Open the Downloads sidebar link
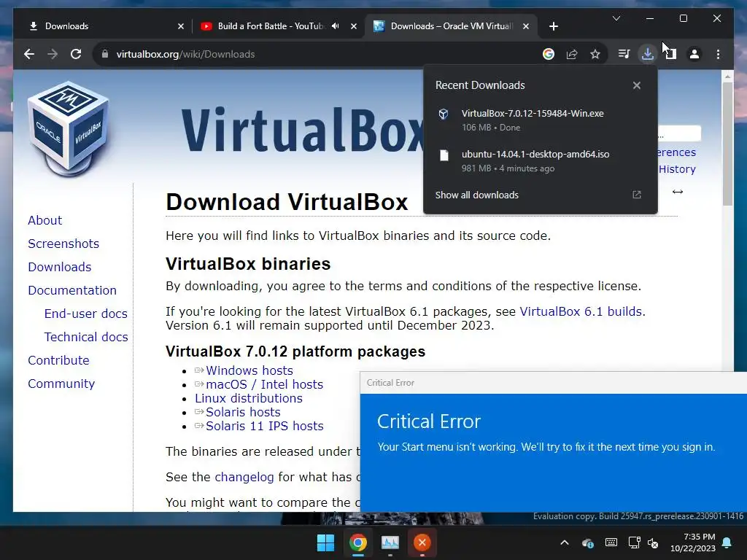Image resolution: width=747 pixels, height=560 pixels. (x=60, y=267)
